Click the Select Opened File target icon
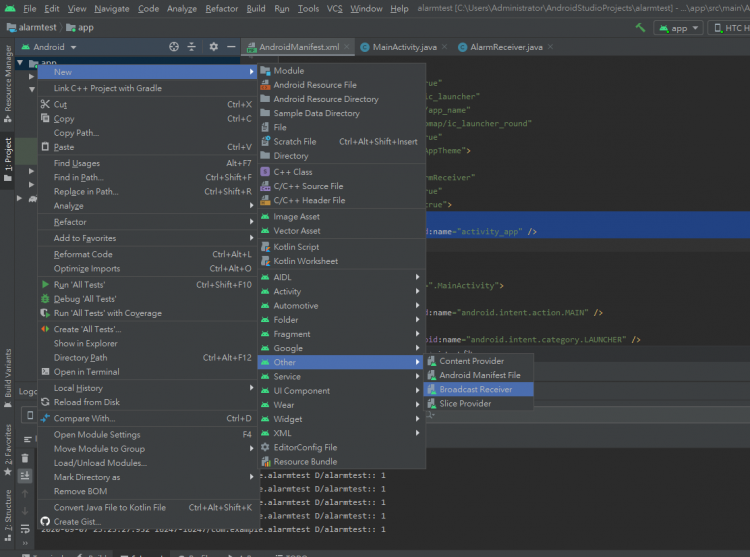The height and width of the screenshot is (557, 750). [174, 47]
